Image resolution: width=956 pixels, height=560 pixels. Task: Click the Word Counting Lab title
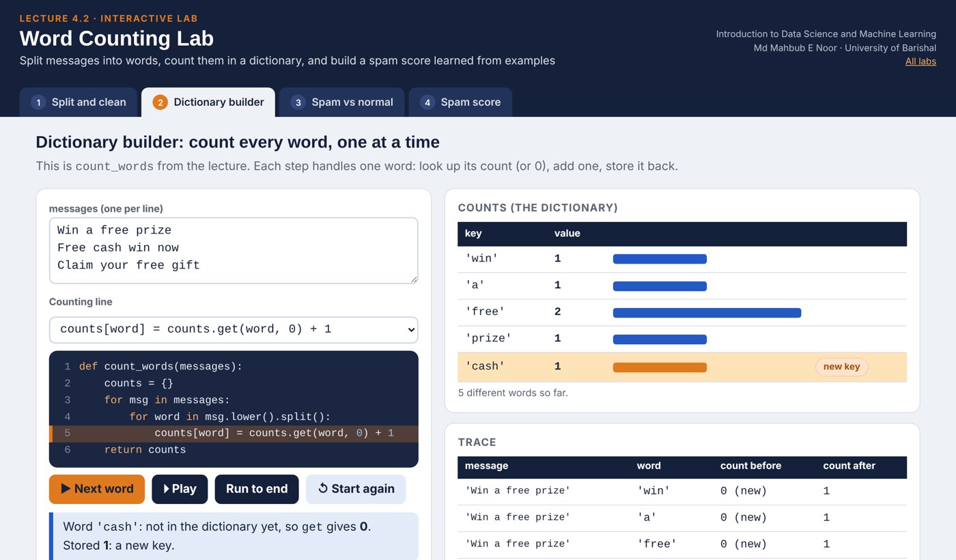[117, 38]
